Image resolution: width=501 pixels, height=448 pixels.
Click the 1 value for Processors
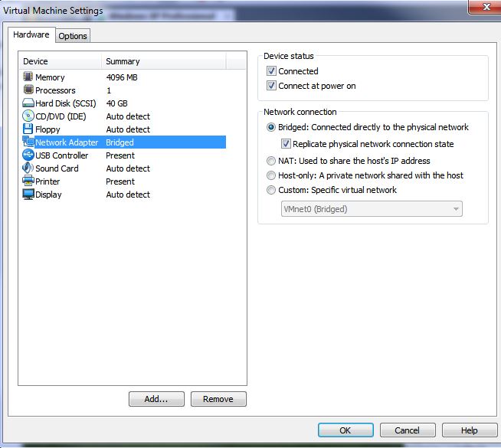109,90
